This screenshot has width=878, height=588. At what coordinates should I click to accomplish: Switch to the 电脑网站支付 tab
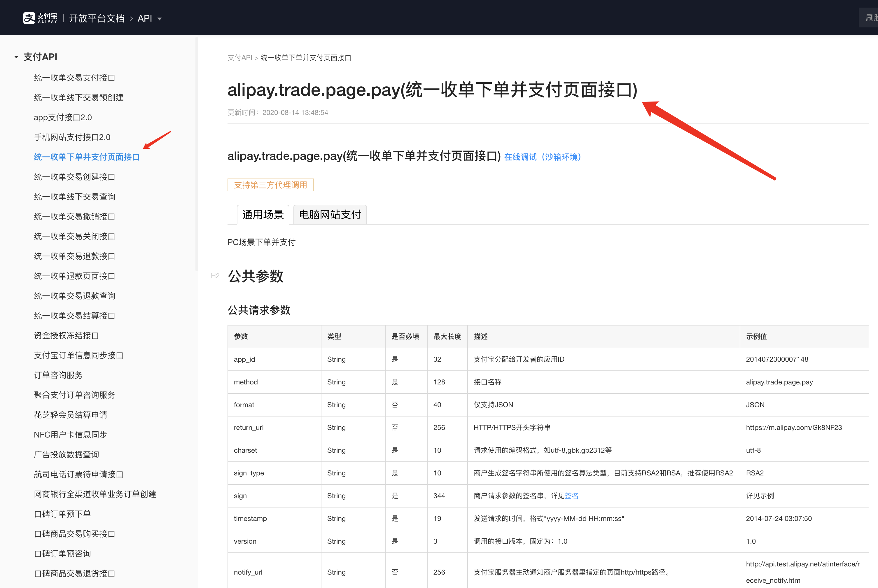click(330, 214)
